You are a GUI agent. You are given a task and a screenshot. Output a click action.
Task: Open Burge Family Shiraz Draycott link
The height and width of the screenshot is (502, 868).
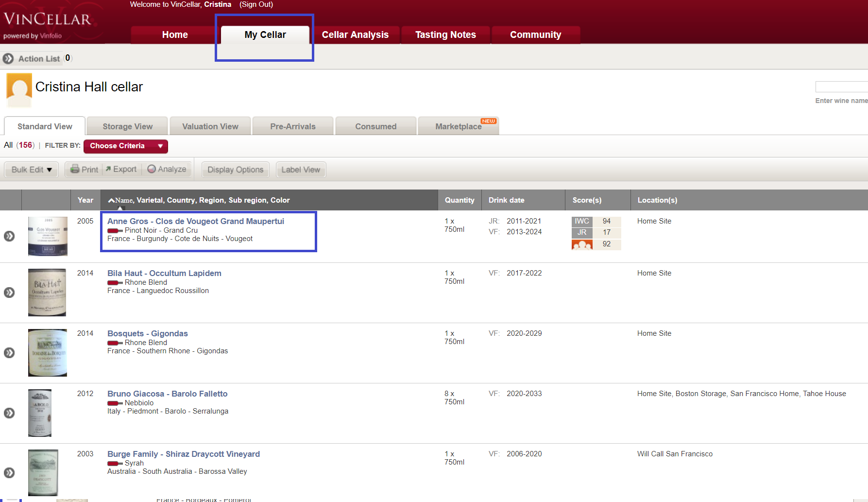[184, 454]
